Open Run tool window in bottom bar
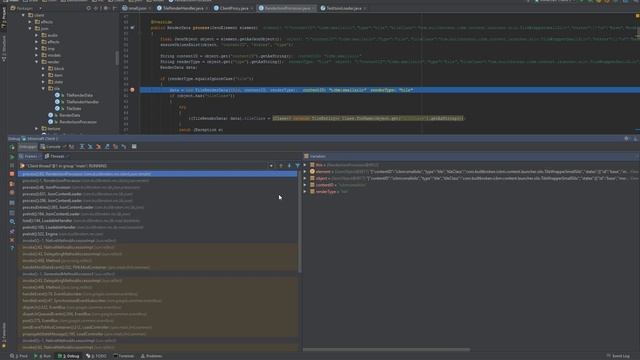The width and height of the screenshot is (640, 360). (42, 356)
